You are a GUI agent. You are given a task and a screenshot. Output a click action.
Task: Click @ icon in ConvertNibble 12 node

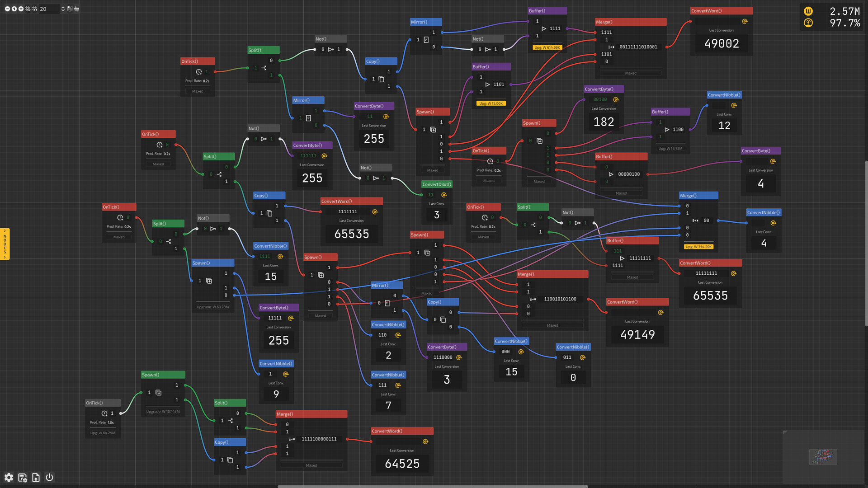[x=734, y=105]
